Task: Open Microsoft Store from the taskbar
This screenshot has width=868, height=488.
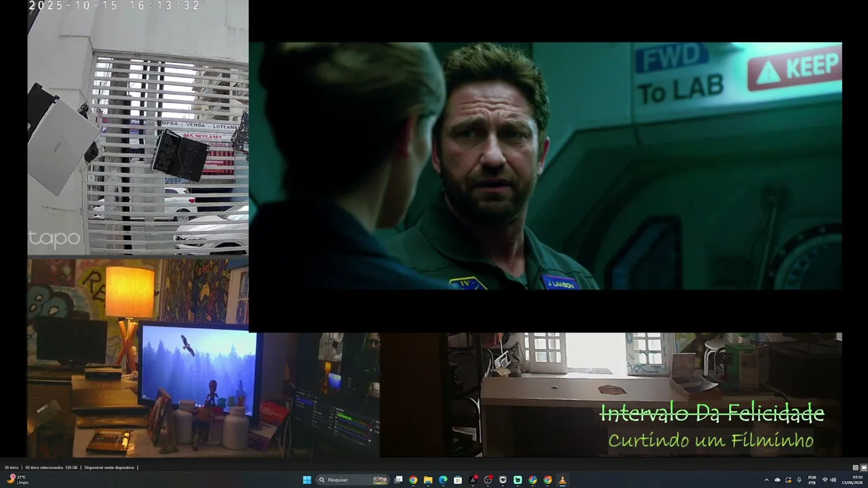Action: [458, 480]
